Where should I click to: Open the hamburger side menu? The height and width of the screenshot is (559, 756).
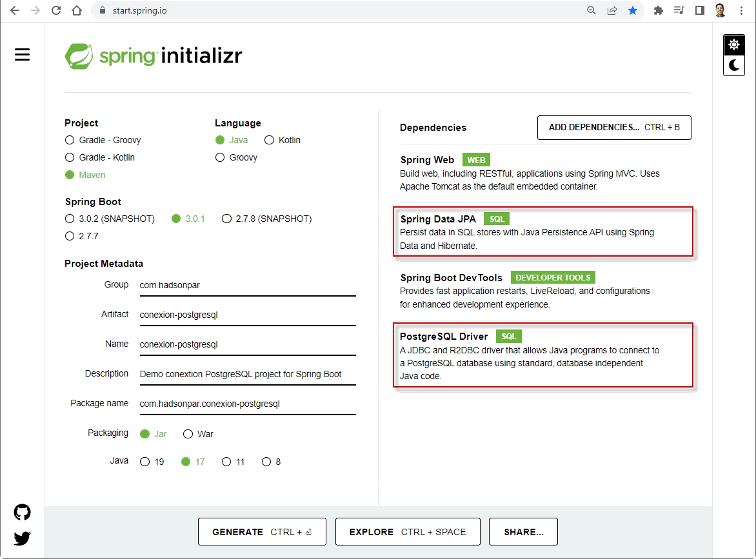click(x=22, y=54)
